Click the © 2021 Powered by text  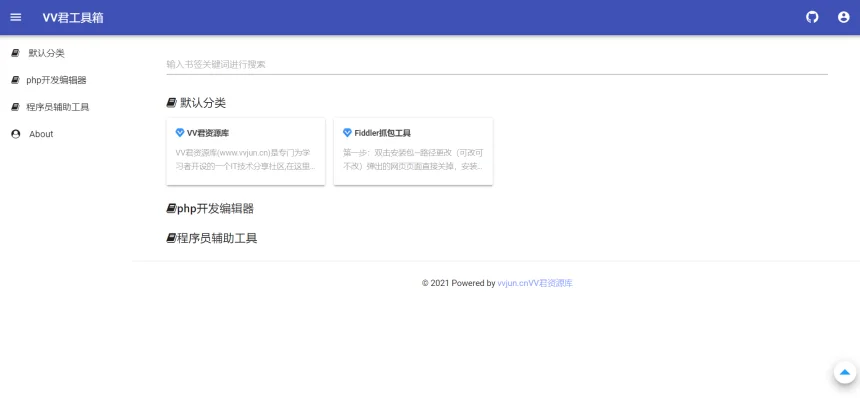pos(459,283)
